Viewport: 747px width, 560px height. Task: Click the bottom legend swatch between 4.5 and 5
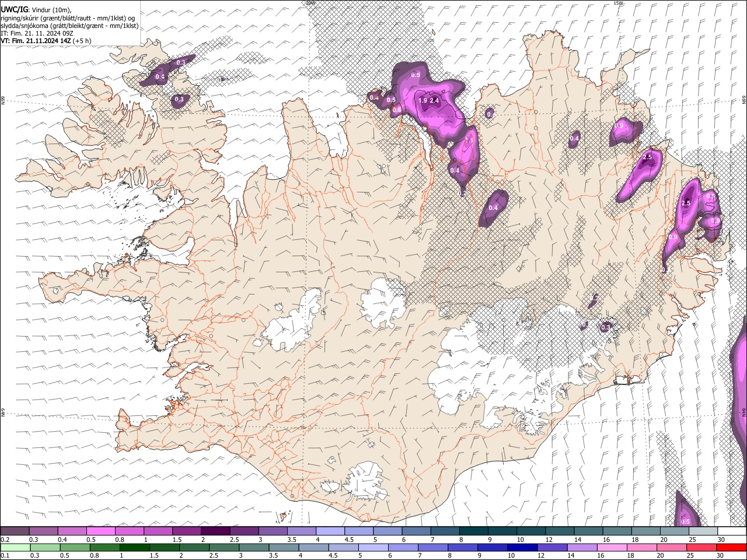click(x=343, y=547)
